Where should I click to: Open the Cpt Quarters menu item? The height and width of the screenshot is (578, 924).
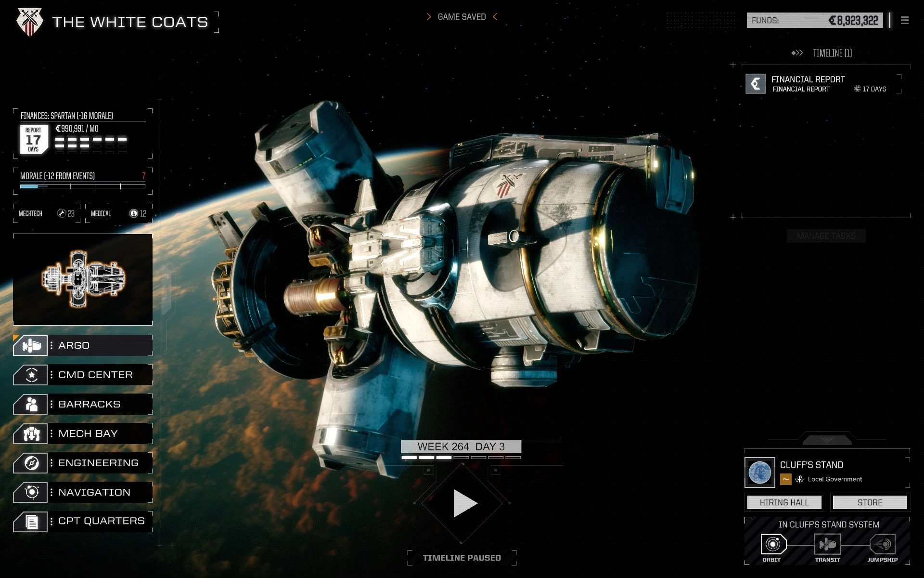point(83,522)
